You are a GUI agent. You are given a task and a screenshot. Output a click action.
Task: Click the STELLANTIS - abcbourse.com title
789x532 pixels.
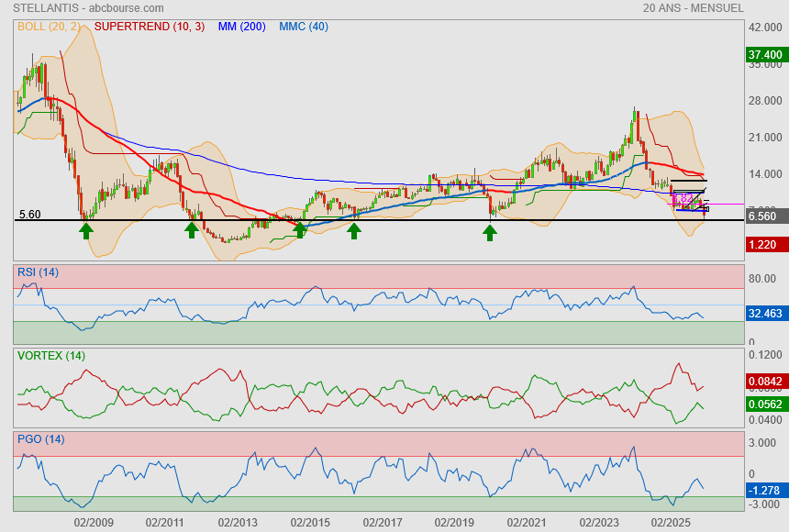tap(73, 7)
